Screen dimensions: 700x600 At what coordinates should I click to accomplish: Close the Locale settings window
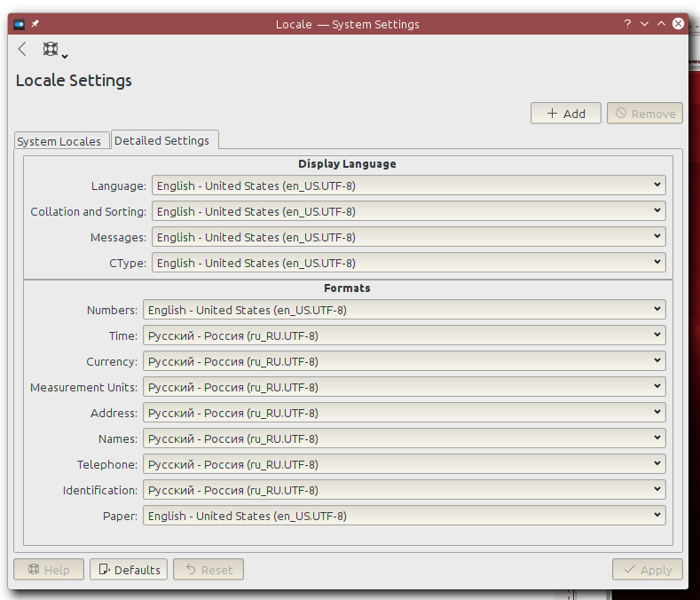coord(678,24)
